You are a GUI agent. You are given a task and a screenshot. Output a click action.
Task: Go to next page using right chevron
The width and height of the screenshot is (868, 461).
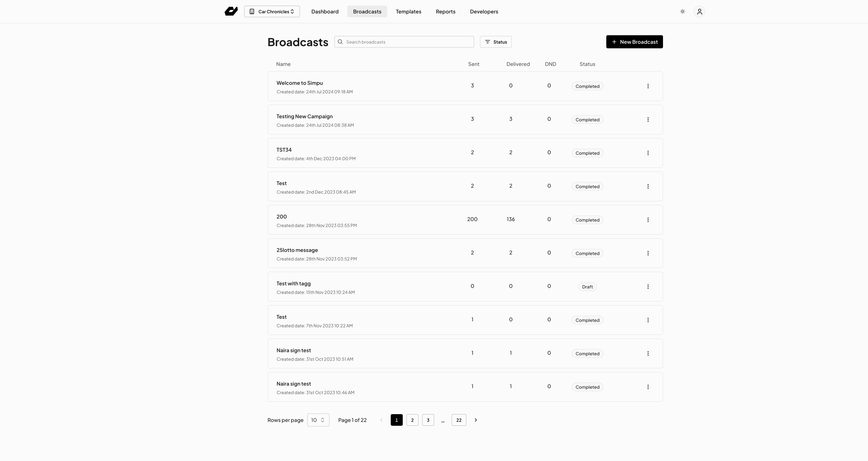point(475,420)
